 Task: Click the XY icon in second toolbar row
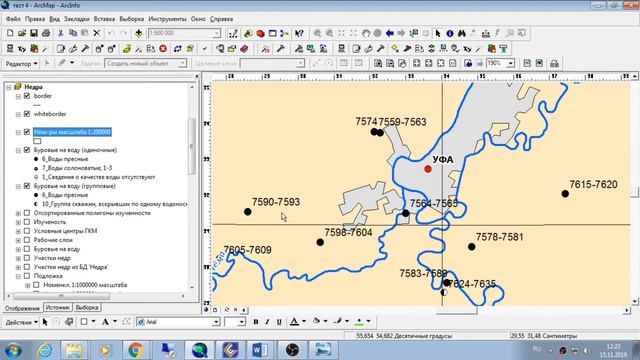(x=22, y=49)
